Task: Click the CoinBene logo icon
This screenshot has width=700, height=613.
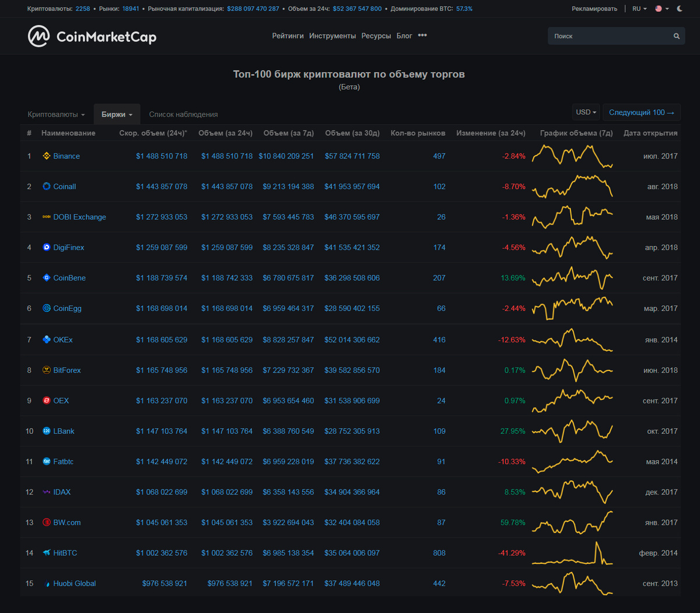Action: point(47,278)
